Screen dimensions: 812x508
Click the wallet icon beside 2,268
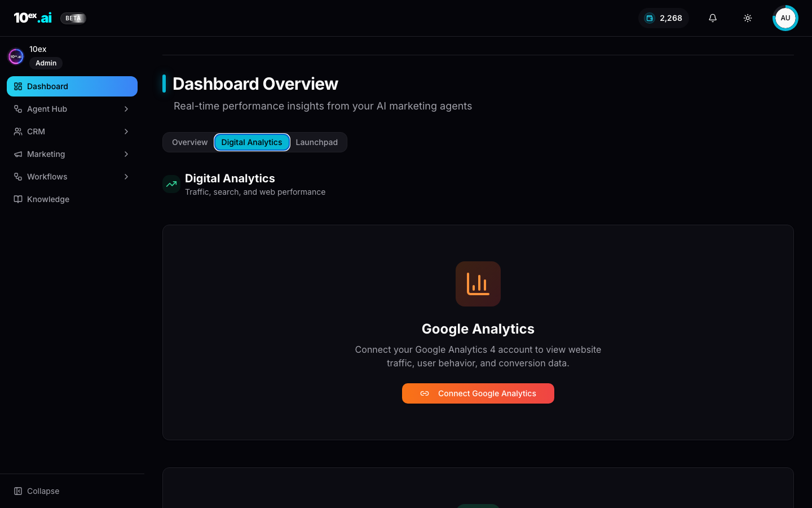pyautogui.click(x=650, y=18)
